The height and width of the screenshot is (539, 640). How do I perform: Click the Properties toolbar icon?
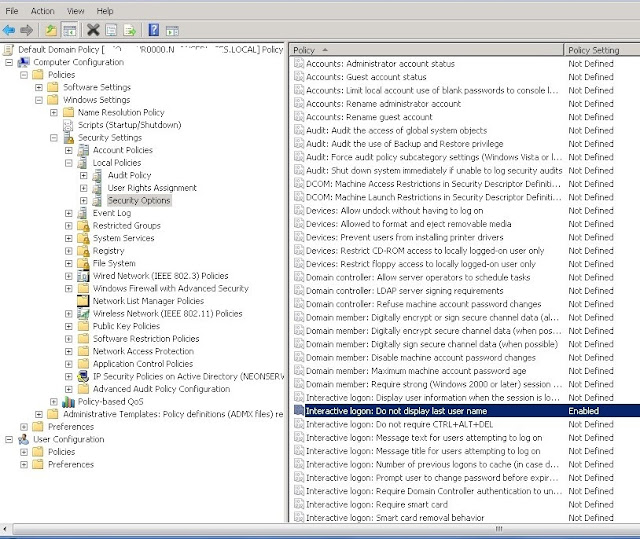click(x=111, y=30)
